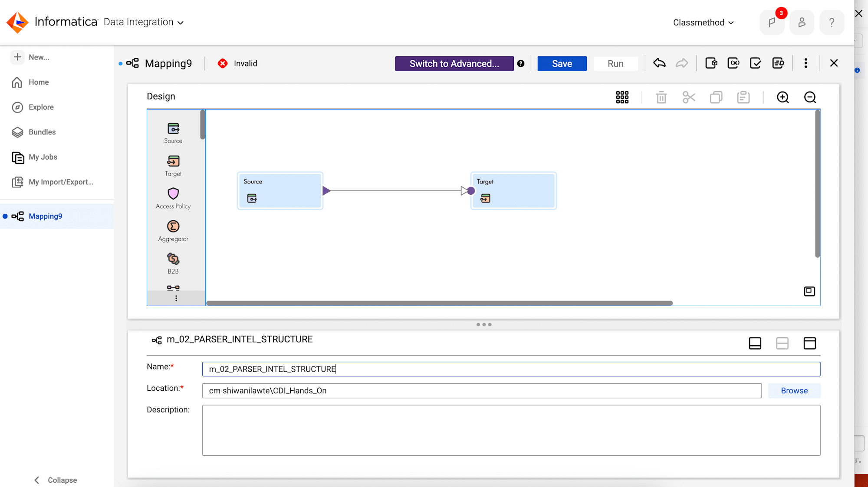Click New... in the sidebar

pyautogui.click(x=31, y=57)
